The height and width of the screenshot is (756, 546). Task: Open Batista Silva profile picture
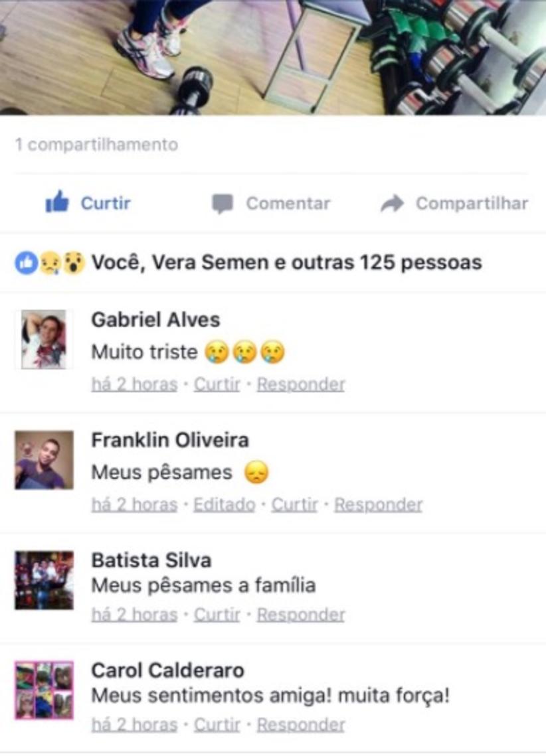pos(44,580)
